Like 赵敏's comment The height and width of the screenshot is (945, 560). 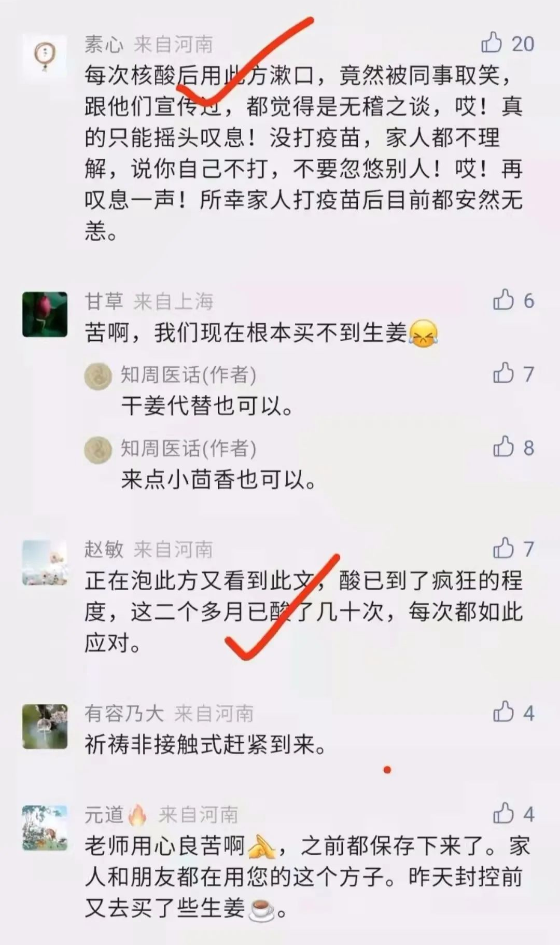[x=503, y=548]
